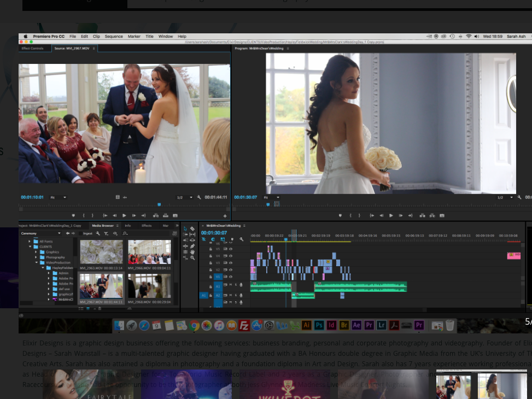Open Source monitor button editor plus
532x399 pixels.
pyautogui.click(x=225, y=216)
